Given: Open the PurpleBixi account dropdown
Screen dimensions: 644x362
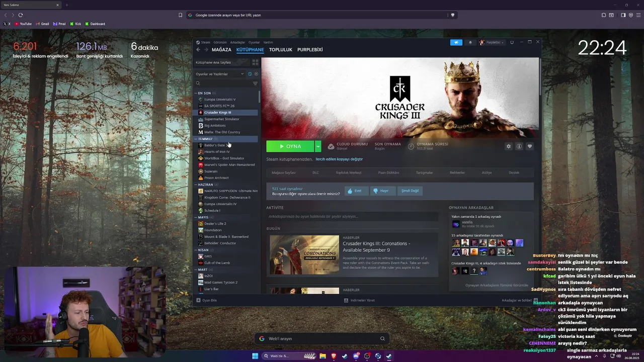Looking at the screenshot, I should (493, 42).
